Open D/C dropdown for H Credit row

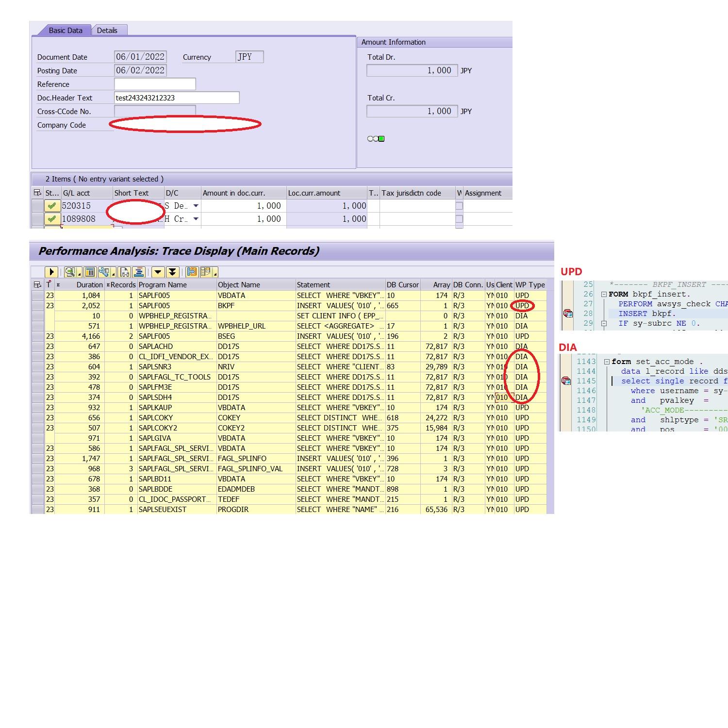196,219
